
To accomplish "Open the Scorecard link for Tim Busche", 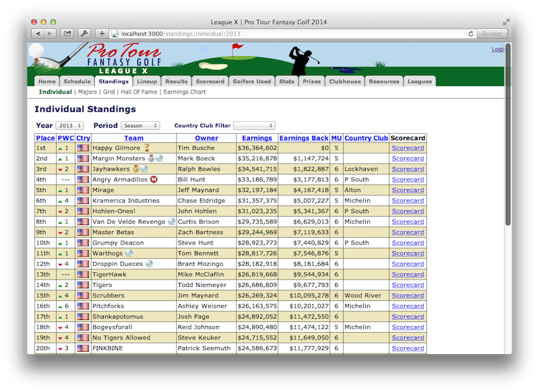I will pos(408,148).
